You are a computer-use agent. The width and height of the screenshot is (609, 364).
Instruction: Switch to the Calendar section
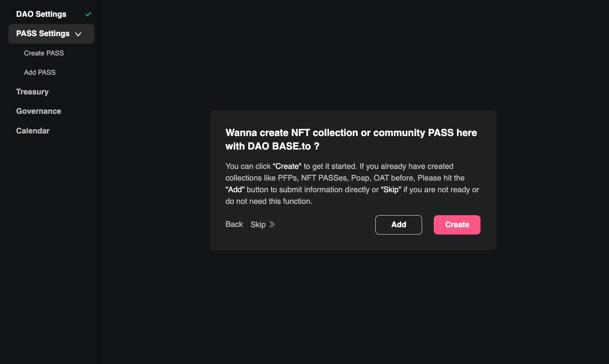coord(33,131)
